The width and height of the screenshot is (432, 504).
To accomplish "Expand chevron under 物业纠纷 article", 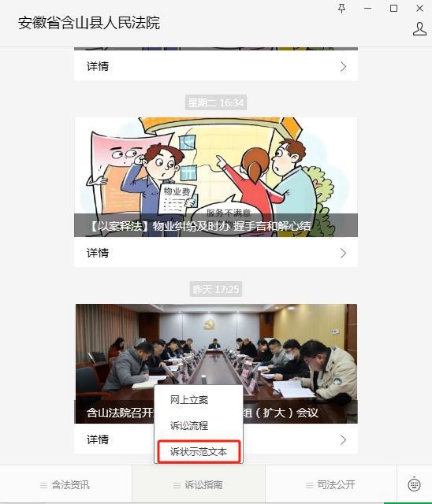I will pos(343,253).
